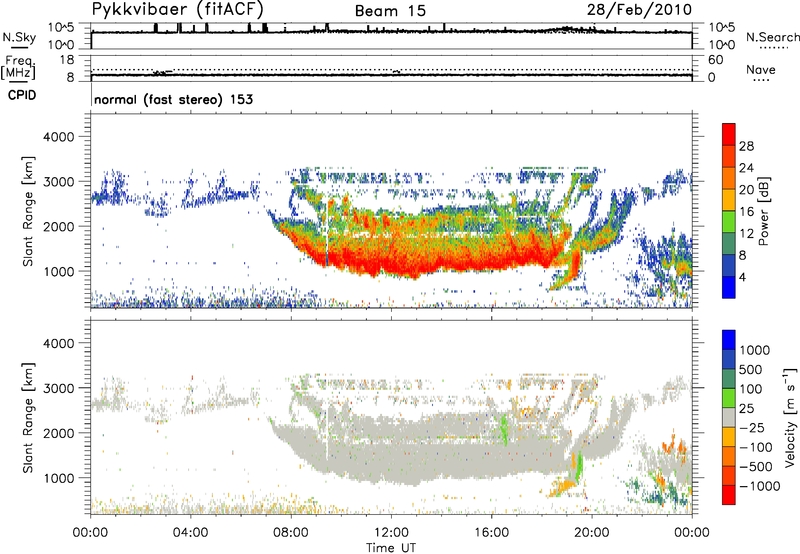Click the 'CPID' label
The width and height of the screenshot is (800, 554).
tap(22, 95)
